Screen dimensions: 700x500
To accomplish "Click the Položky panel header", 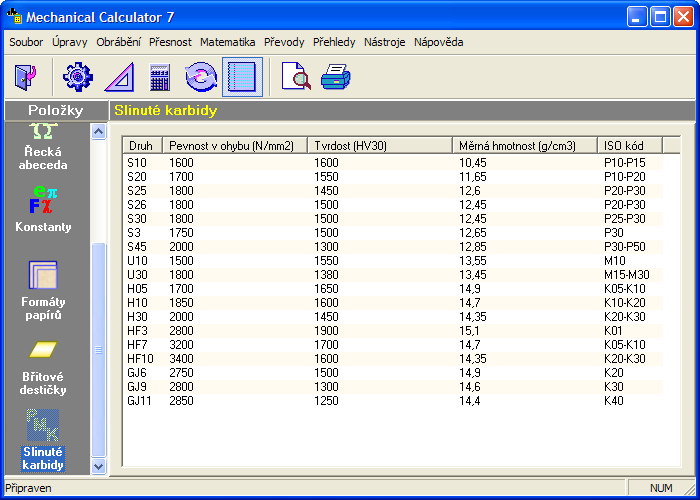I will 56,110.
